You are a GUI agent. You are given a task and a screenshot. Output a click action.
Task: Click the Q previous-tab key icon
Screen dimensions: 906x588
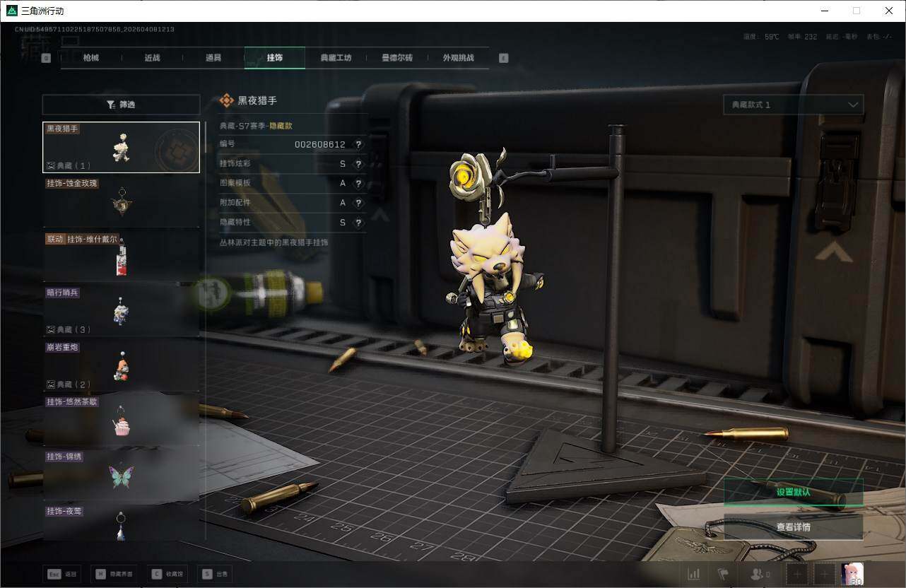point(46,59)
